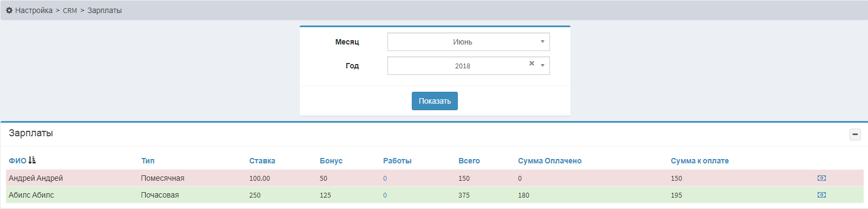Collapse the Зарплаты panel
Image resolution: width=868 pixels, height=209 pixels.
[x=855, y=134]
